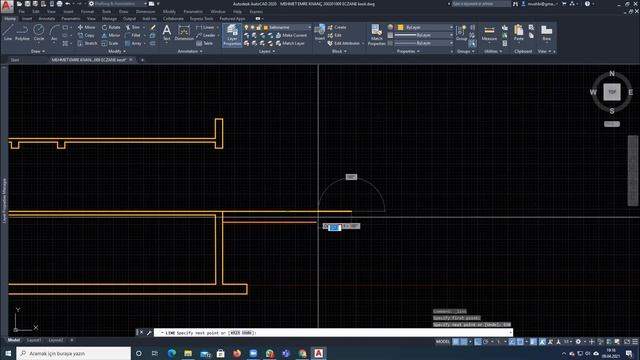Click Edit Attributes button

coord(345,43)
